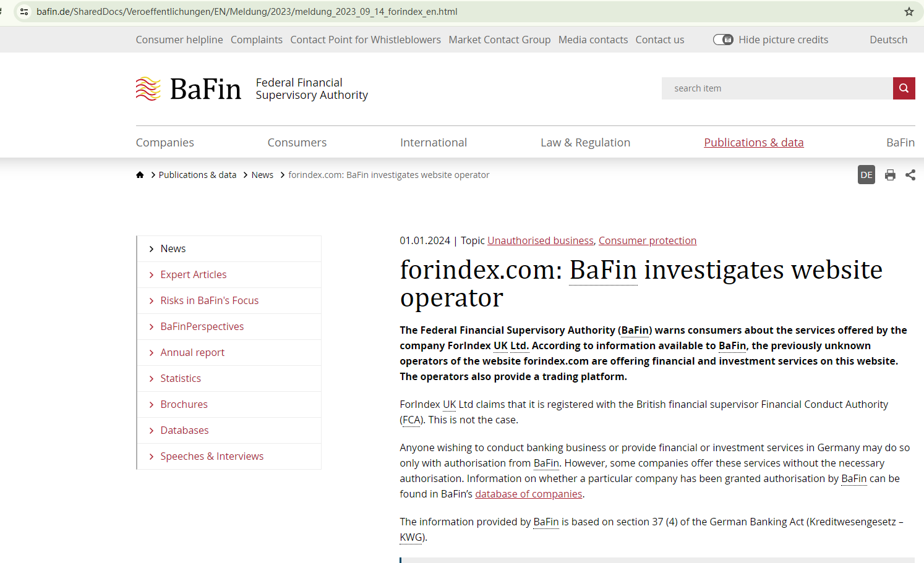Select Expert Articles in the sidebar
The height and width of the screenshot is (563, 924).
194,274
